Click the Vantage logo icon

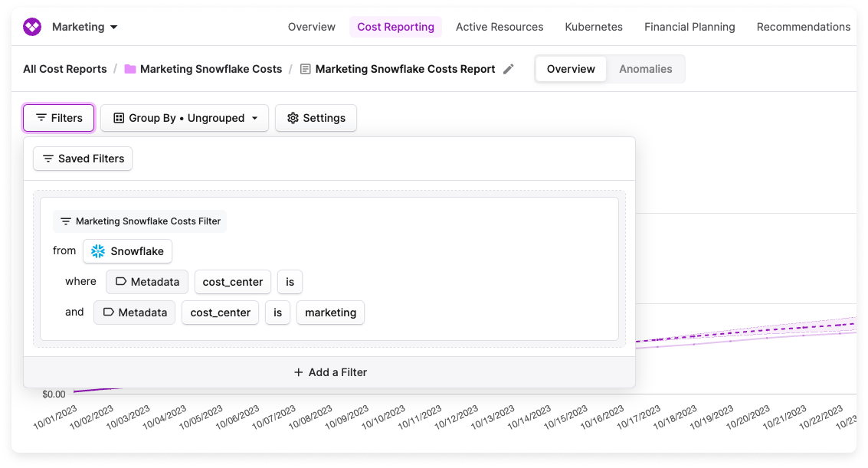(x=32, y=27)
